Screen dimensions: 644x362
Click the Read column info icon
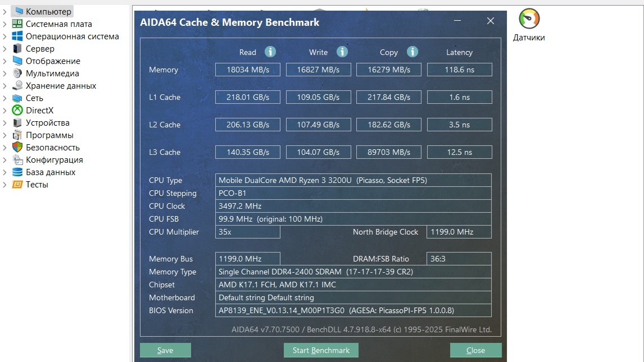[270, 52]
